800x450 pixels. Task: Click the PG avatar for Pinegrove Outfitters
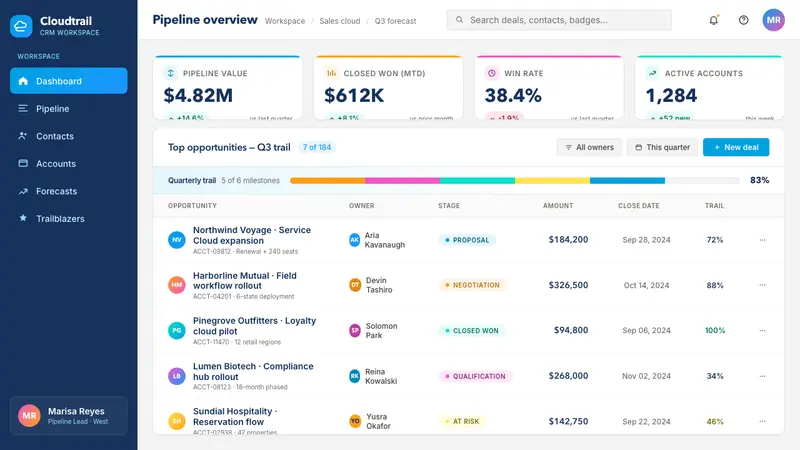(x=177, y=330)
